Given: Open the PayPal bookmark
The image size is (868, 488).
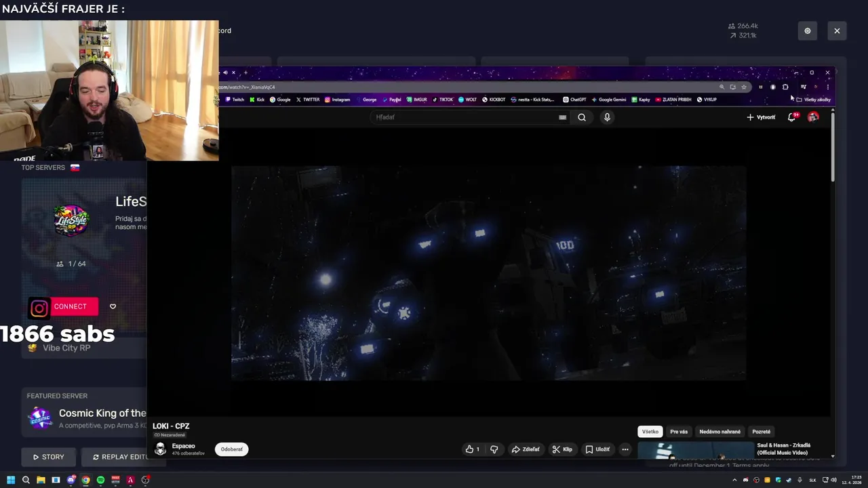Looking at the screenshot, I should [391, 100].
